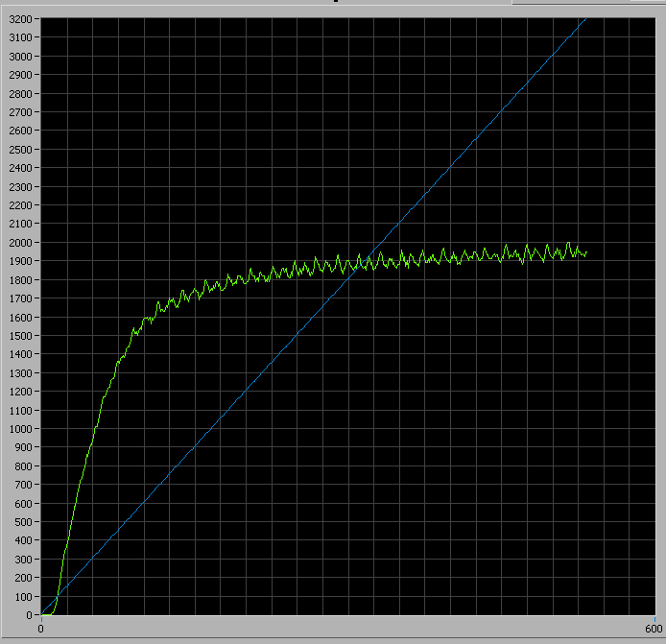Screen dimensions: 666x644
Task: Select the y-axis minimum label 0
Action: (30, 615)
